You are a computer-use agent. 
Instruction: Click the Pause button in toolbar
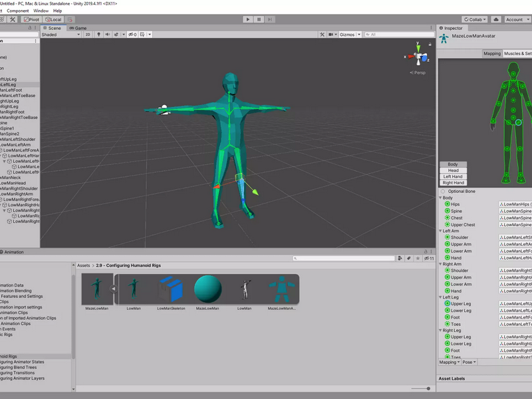pos(259,19)
